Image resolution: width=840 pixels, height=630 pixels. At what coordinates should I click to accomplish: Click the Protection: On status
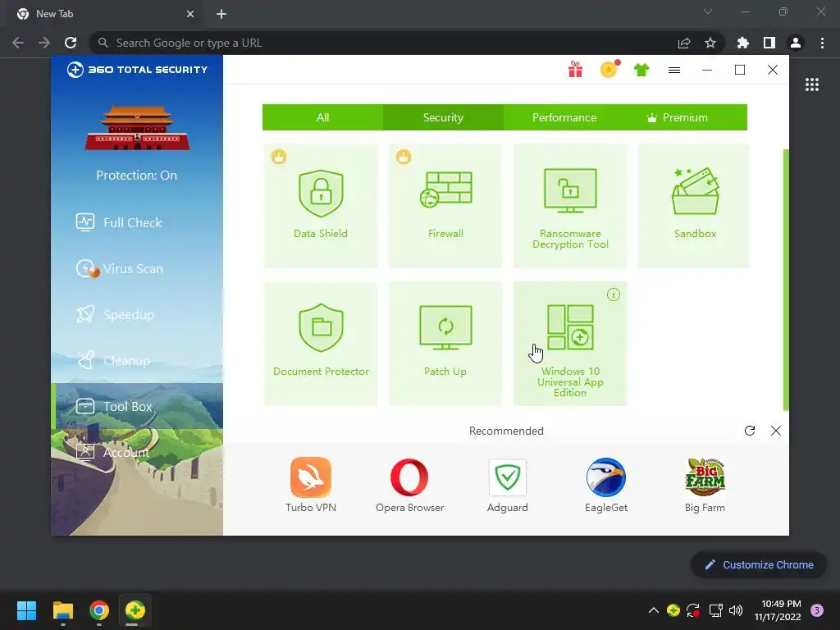(x=137, y=176)
